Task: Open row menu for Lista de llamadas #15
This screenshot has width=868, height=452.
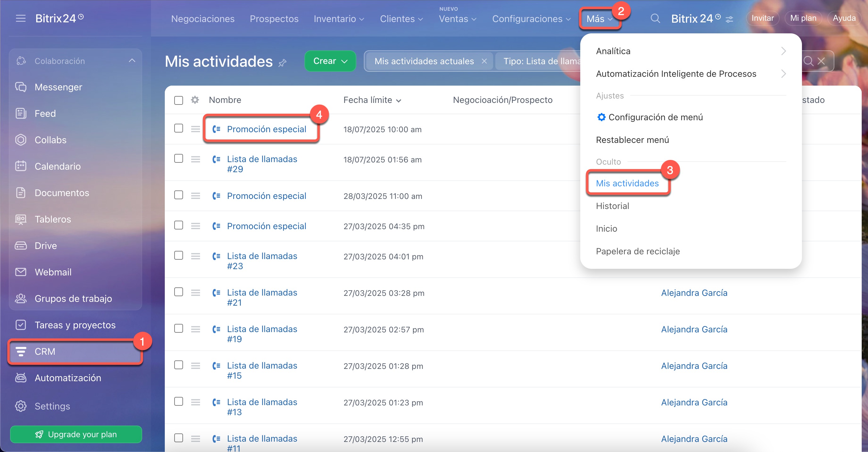Action: click(195, 366)
